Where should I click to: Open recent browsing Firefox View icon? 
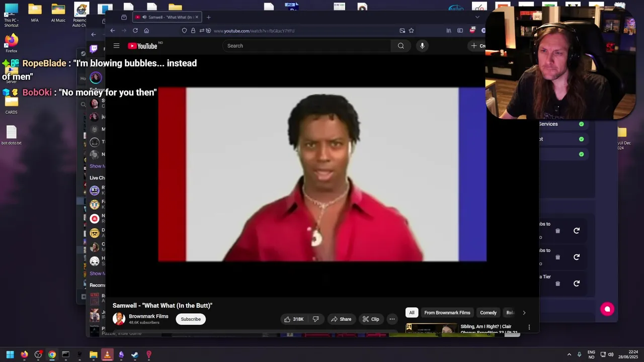pyautogui.click(x=124, y=17)
